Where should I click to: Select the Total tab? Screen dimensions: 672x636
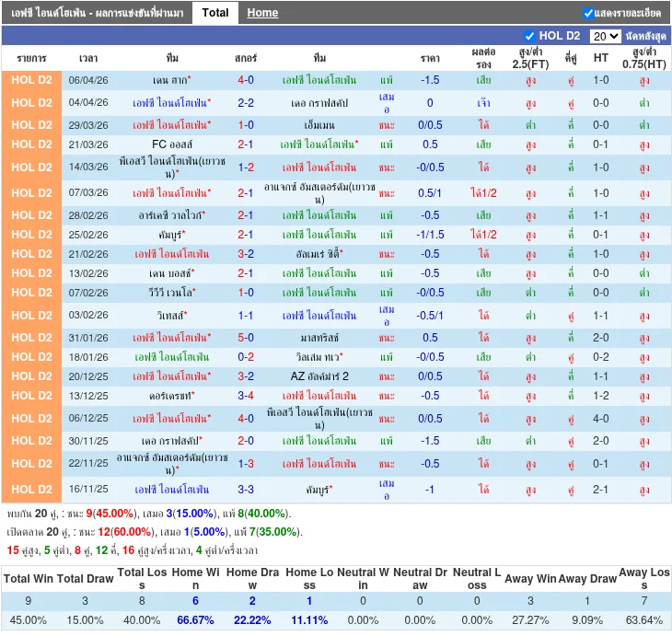(215, 13)
